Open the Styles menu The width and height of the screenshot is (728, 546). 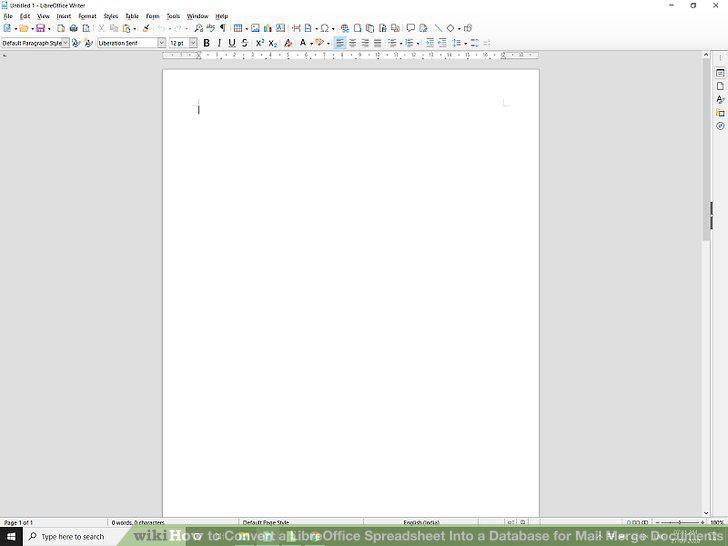point(110,16)
